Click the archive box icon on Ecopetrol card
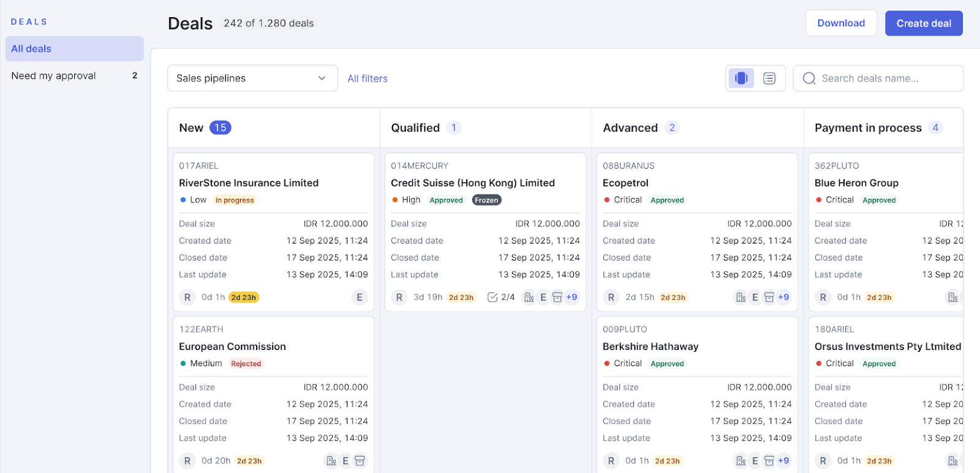Screen dimensions: 980x473 click(769, 297)
